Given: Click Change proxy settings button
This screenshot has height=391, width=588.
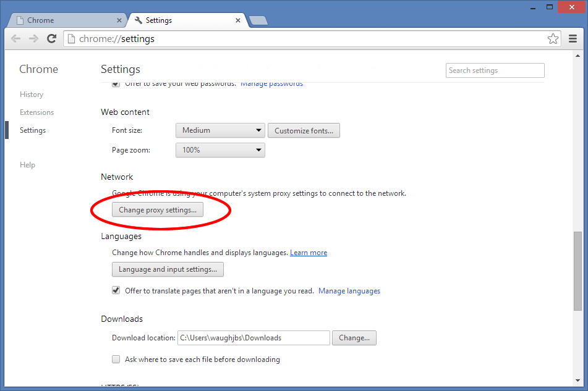Looking at the screenshot, I should coord(157,209).
